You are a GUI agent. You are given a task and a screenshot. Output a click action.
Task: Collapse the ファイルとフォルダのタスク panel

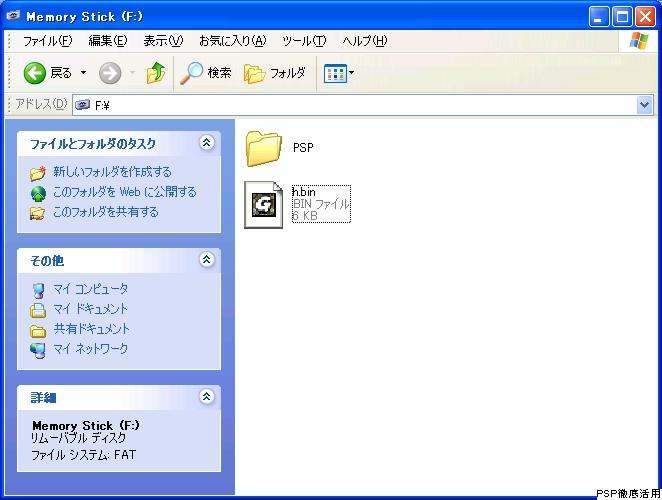[206, 143]
